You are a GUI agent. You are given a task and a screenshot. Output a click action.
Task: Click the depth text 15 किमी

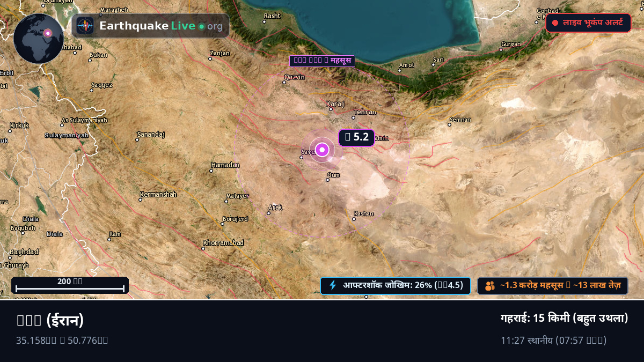click(x=564, y=318)
